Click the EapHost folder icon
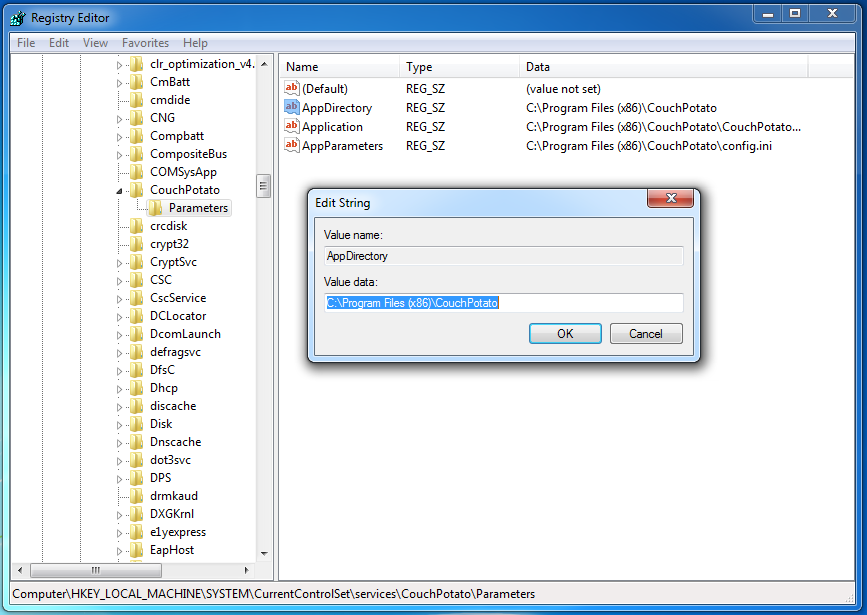The image size is (867, 615). coord(137,550)
